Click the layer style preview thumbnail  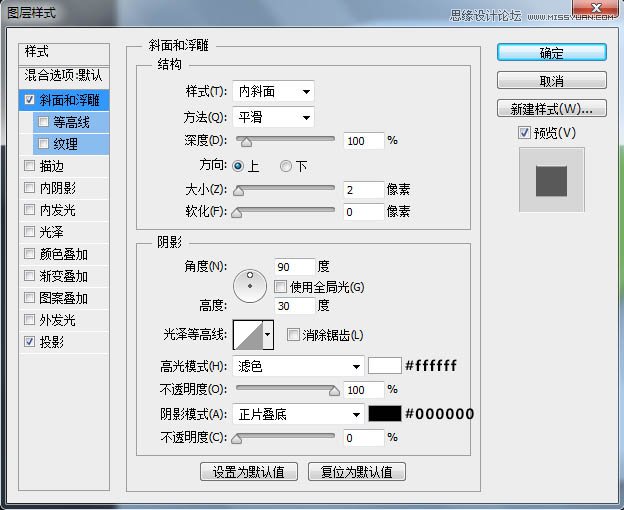click(x=552, y=180)
